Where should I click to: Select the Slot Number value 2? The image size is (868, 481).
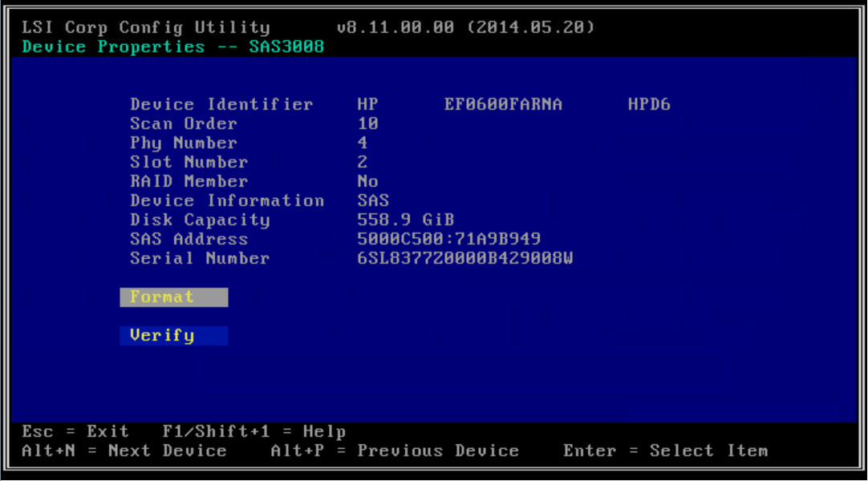[x=363, y=163]
